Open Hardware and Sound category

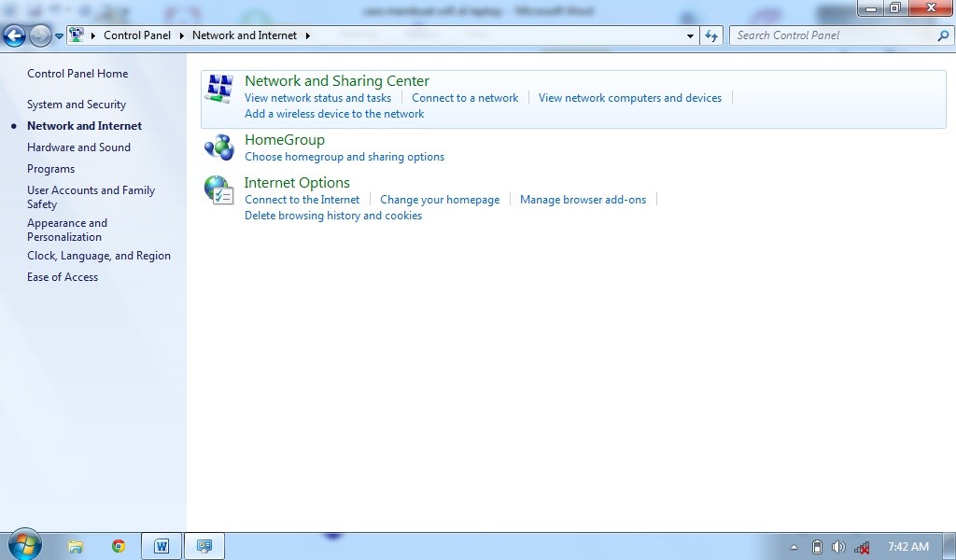[78, 147]
